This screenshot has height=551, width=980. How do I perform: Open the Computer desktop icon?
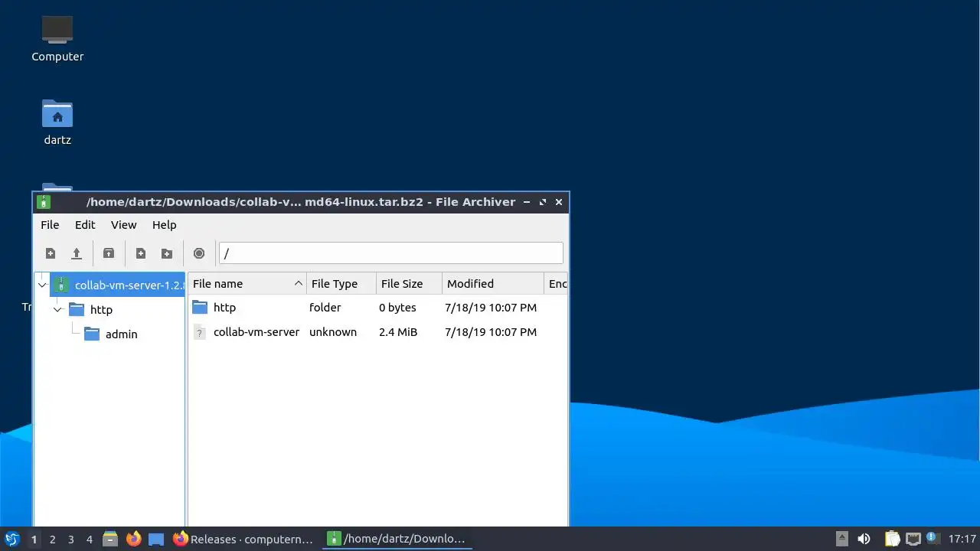[57, 38]
